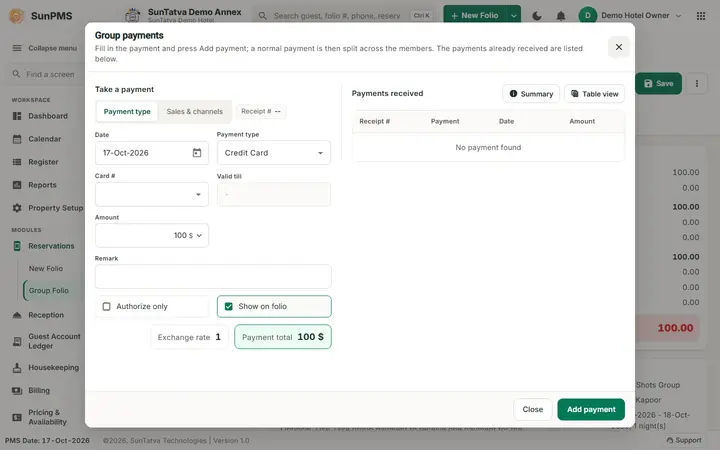Click the Table view button
Screen dimensions: 720x450
click(x=594, y=94)
